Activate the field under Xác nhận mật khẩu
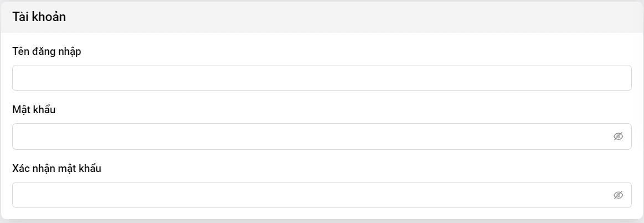Image resolution: width=644 pixels, height=223 pixels. (x=310, y=195)
